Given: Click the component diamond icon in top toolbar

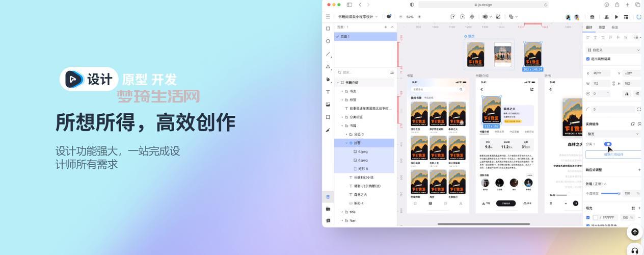Looking at the screenshot, I should pyautogui.click(x=472, y=17).
